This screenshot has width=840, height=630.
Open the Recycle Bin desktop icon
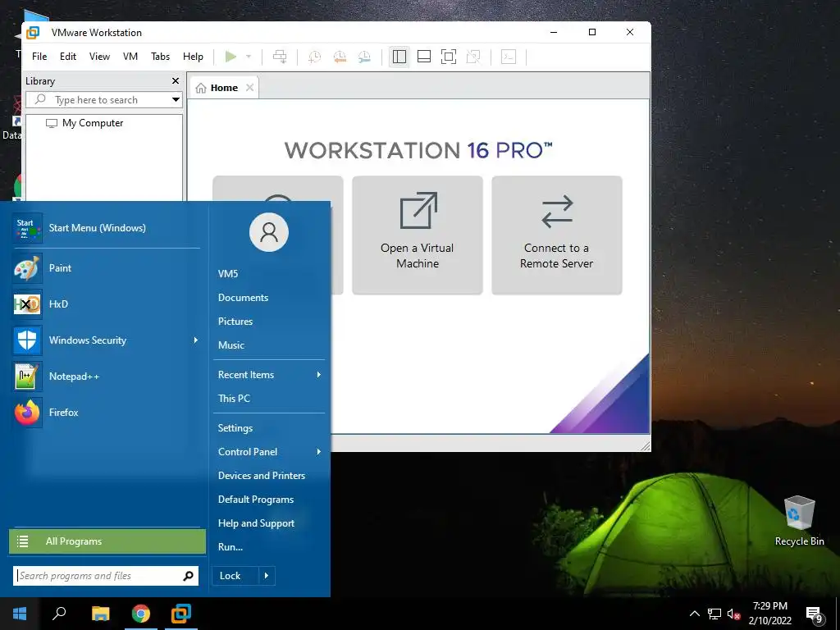click(799, 521)
